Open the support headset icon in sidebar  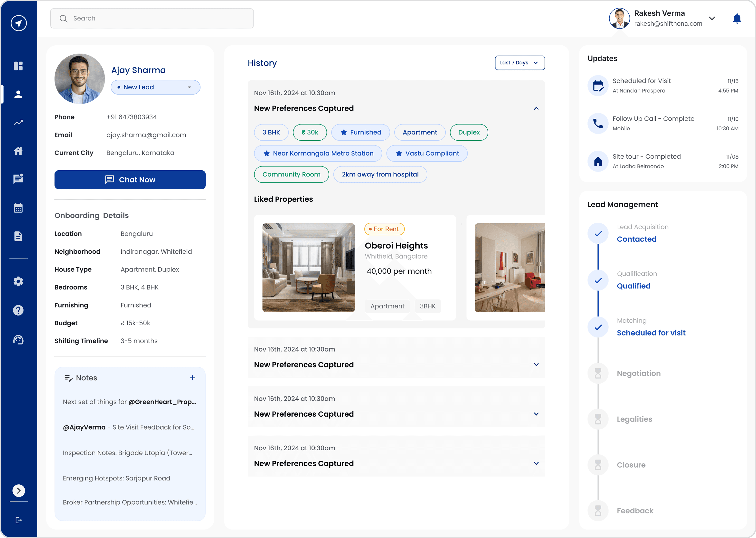[x=18, y=340]
